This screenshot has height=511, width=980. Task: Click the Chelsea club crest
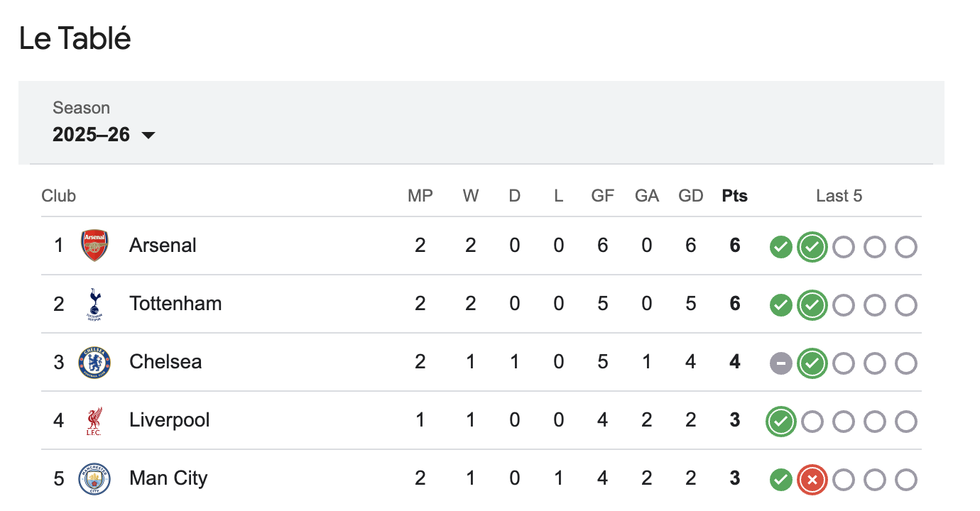(x=94, y=362)
